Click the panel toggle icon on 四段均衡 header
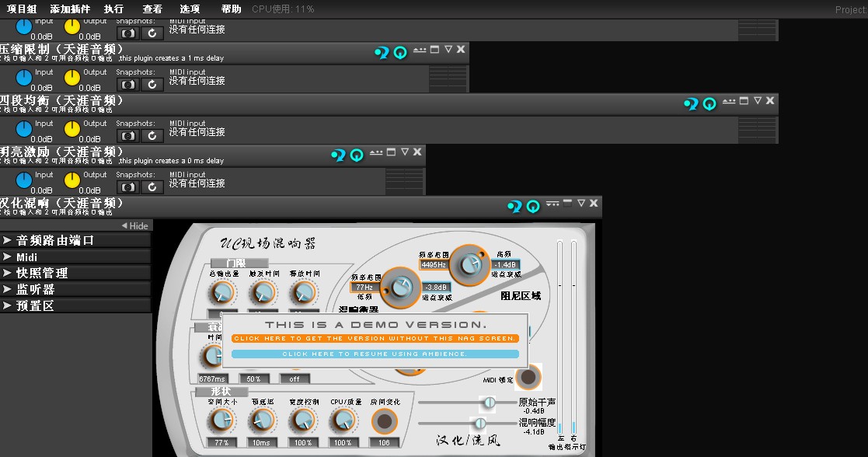Screen dimensions: 868x457 point(729,101)
